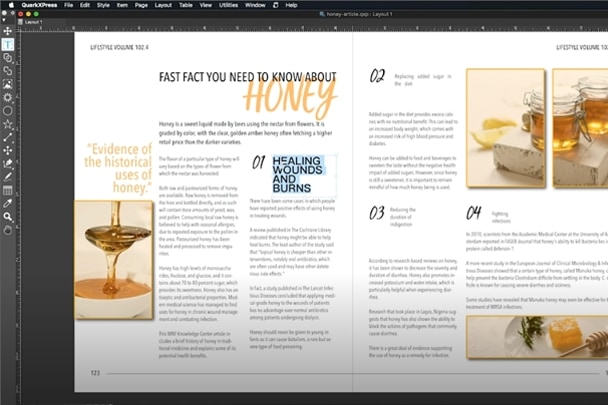Click the 'Fighting infections' subheading
The height and width of the screenshot is (405, 608).
point(501,217)
